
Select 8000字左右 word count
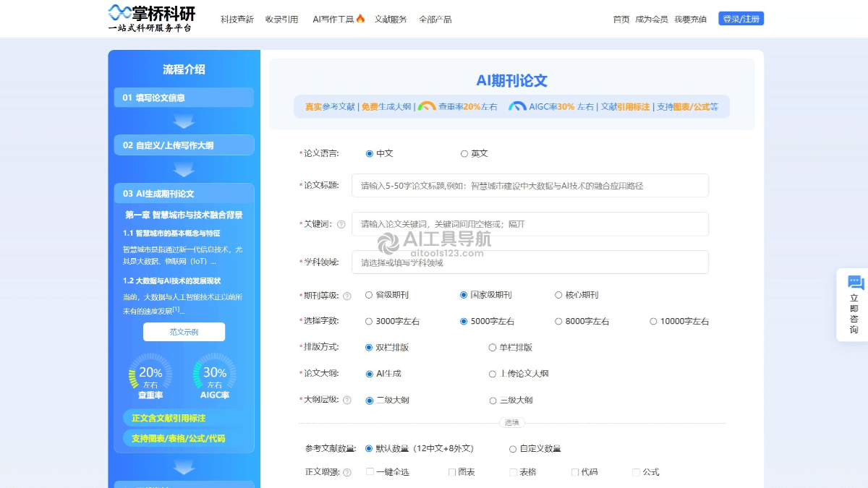pyautogui.click(x=558, y=321)
